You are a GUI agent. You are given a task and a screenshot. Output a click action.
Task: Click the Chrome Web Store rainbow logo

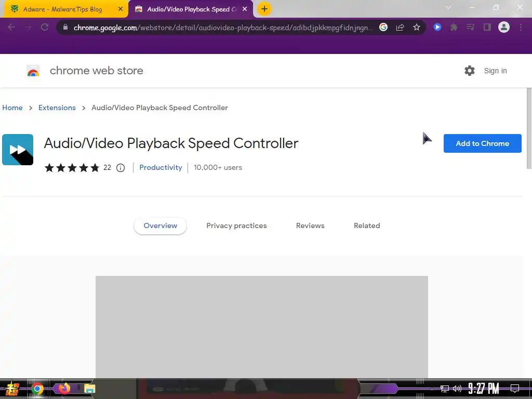(33, 71)
